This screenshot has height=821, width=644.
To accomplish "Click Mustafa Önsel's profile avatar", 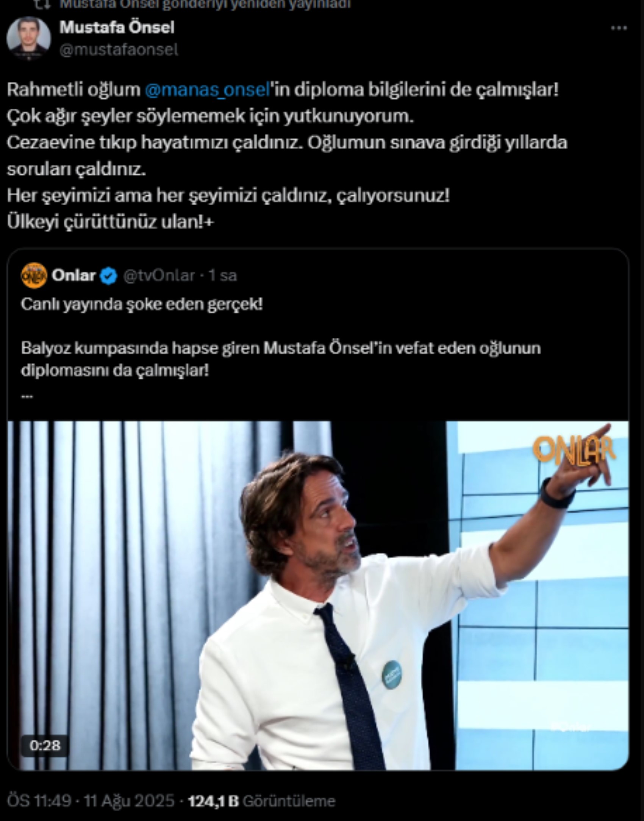I will coord(28,38).
